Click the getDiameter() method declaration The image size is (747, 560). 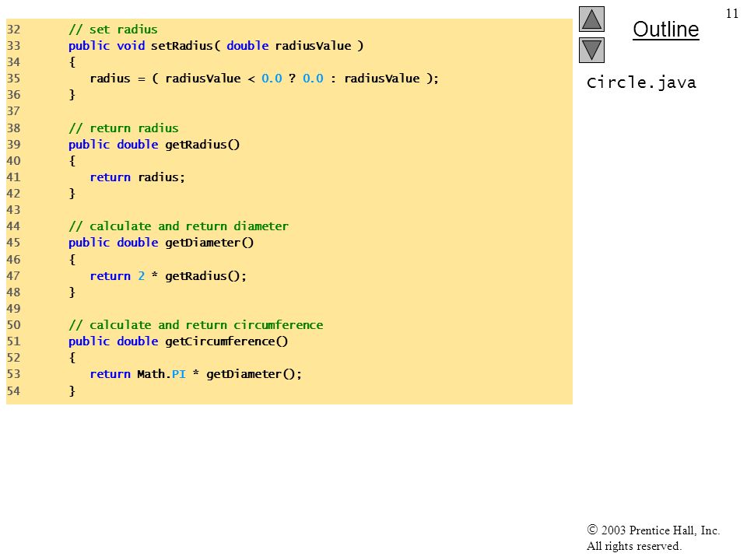coord(161,243)
